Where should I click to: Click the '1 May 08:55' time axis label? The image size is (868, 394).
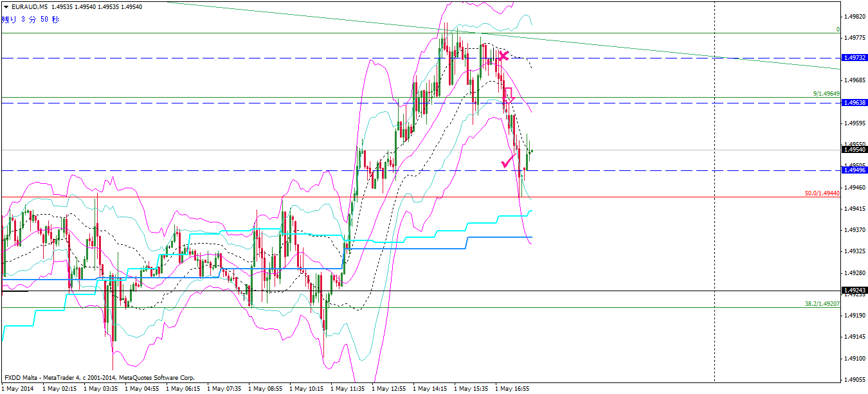click(265, 389)
